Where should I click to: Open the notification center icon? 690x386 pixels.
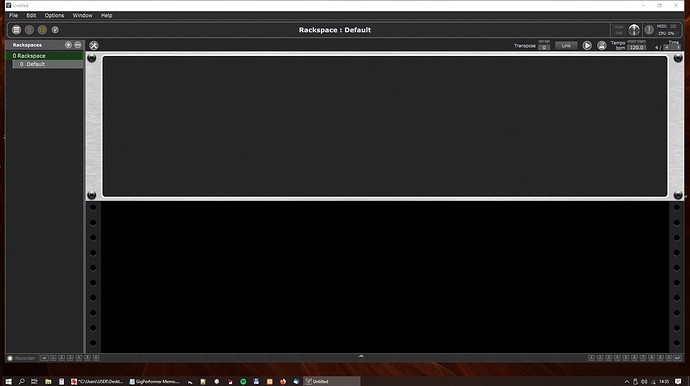678,382
